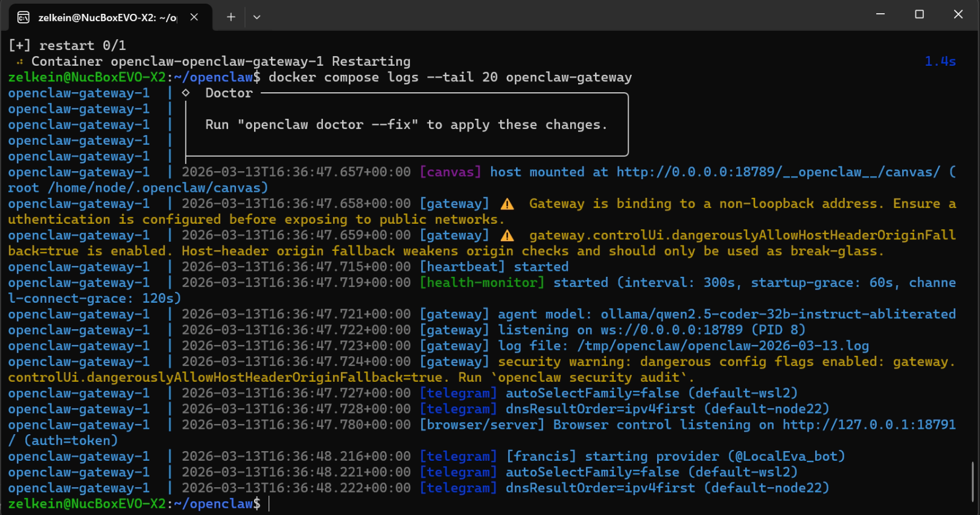Viewport: 980px width, 515px height.
Task: Click the warning icon before gateway.controlUi.dangerouslyAllowHostHeaderOriginFall
Action: coord(507,236)
